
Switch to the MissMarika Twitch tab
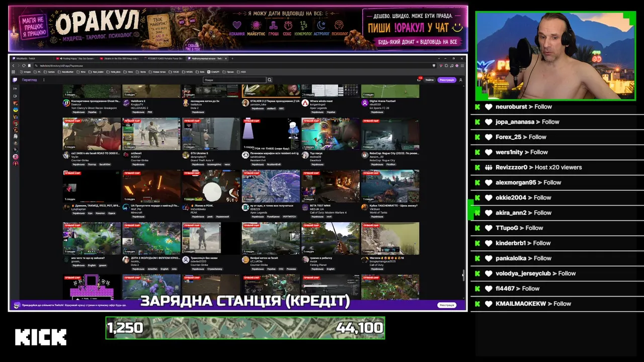coord(30,58)
